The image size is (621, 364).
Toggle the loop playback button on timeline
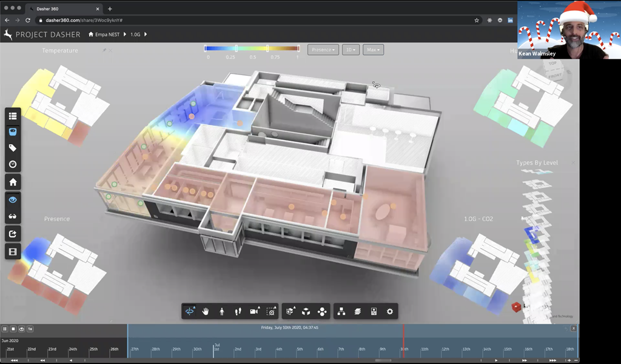(x=21, y=328)
